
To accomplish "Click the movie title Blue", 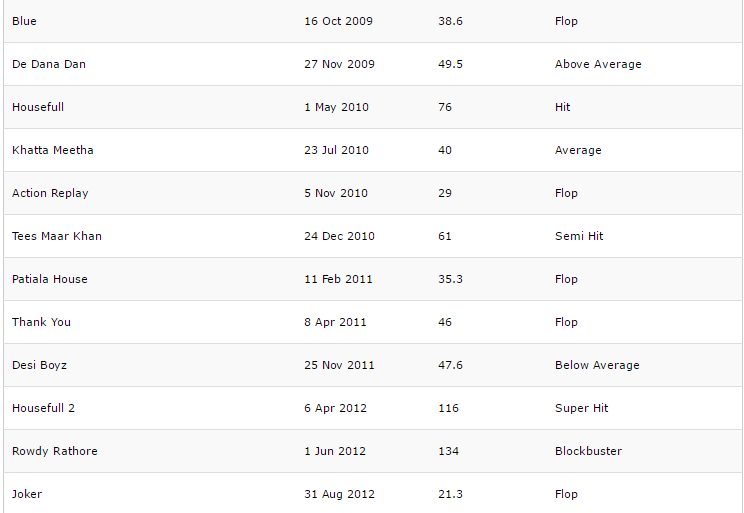I will click(24, 21).
